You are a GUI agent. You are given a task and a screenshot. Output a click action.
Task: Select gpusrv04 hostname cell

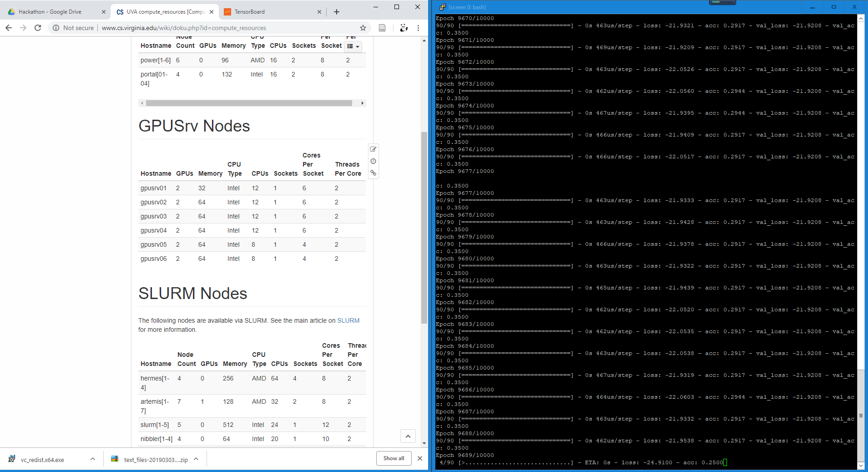154,230
